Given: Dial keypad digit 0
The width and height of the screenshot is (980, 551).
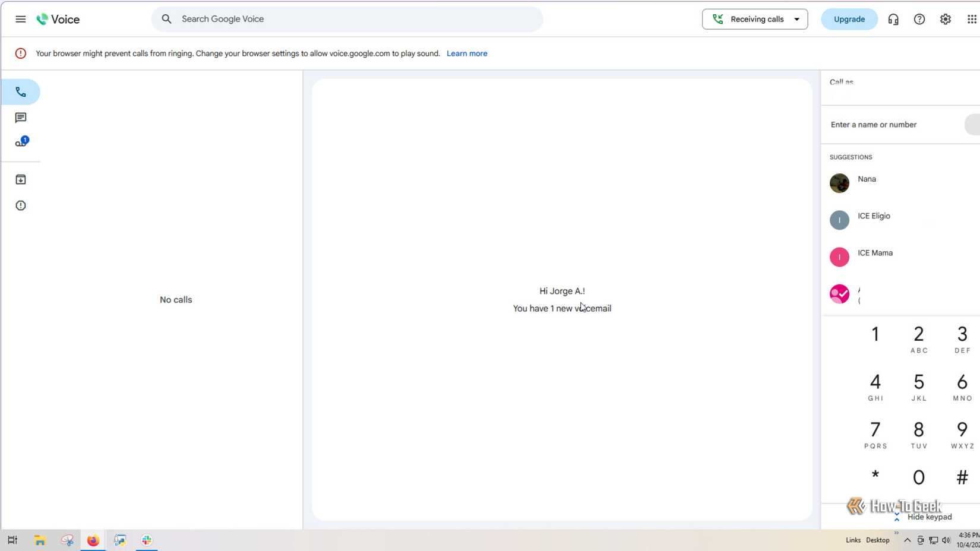Looking at the screenshot, I should point(919,477).
